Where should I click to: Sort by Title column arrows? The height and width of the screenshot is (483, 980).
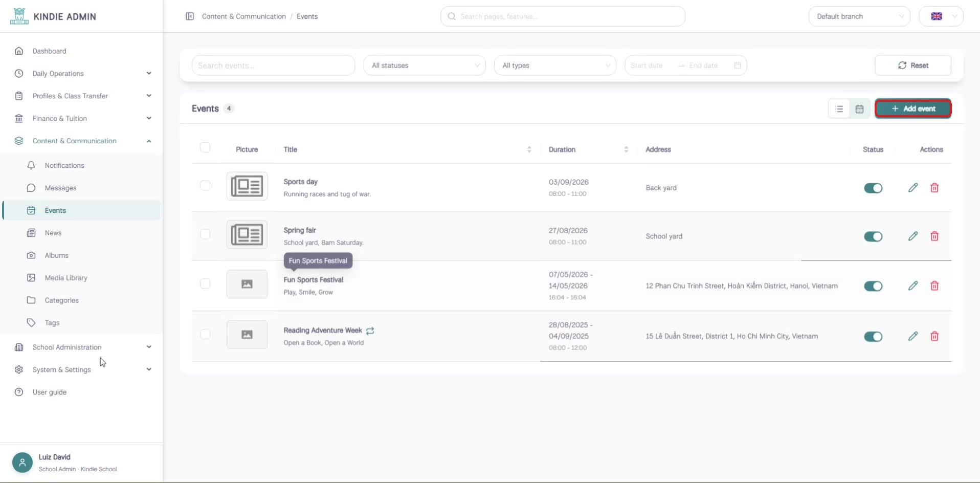pos(529,149)
